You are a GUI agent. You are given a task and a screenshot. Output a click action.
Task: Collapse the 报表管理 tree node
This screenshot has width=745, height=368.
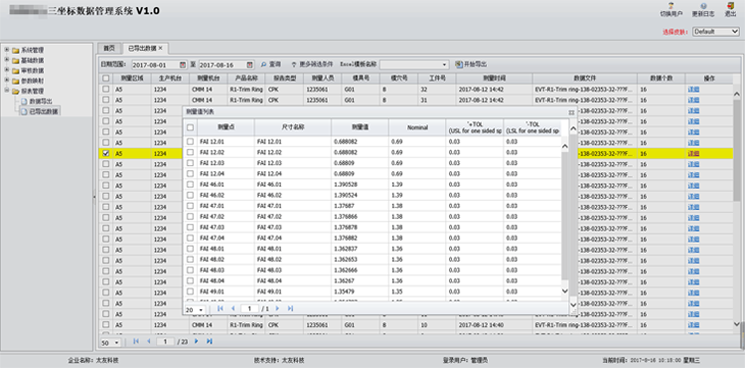(7, 91)
